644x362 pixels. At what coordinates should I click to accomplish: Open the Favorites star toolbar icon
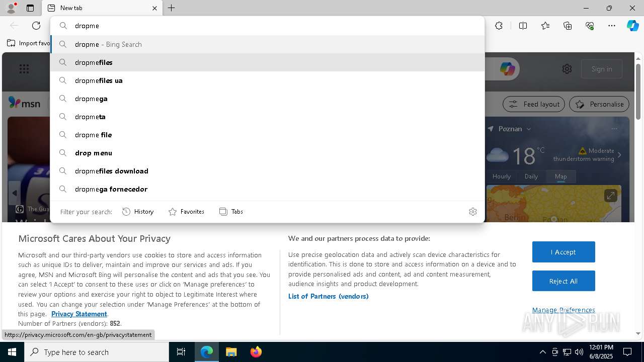click(545, 26)
